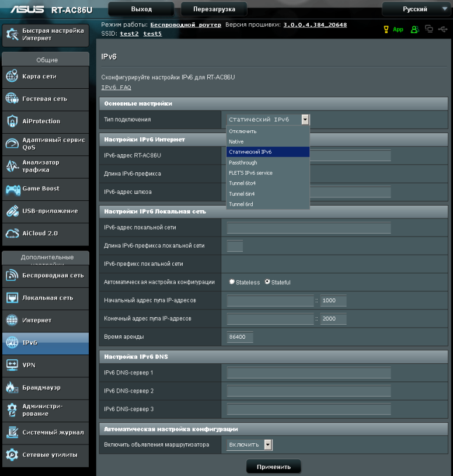Image resolution: width=453 pixels, height=476 pixels.
Task: Click the App lightbulb icon in header
Action: pos(386,29)
